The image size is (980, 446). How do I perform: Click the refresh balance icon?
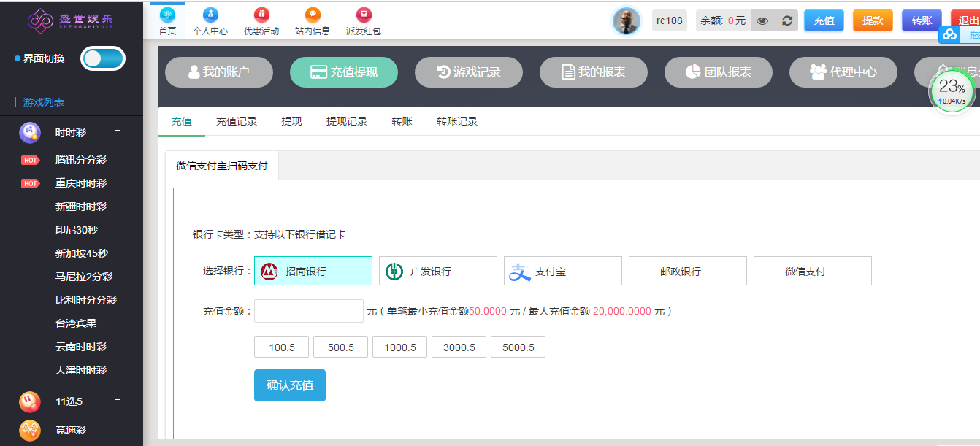pos(786,20)
